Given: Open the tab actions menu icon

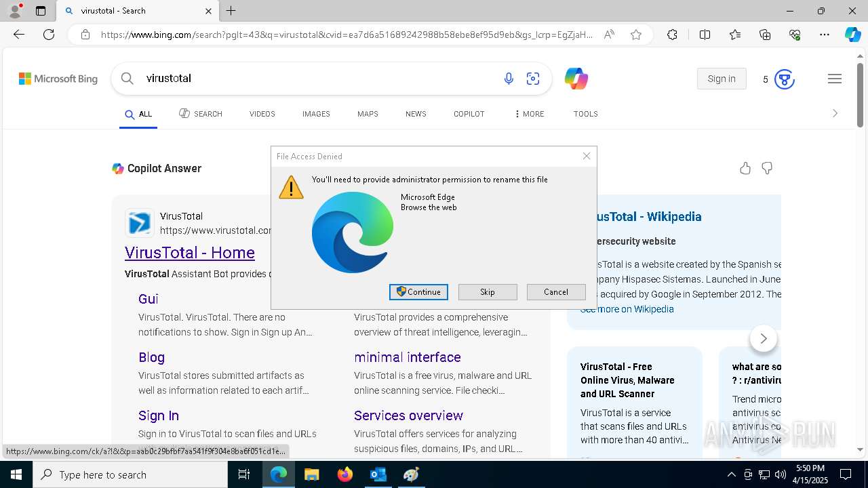Looking at the screenshot, I should click(x=41, y=11).
